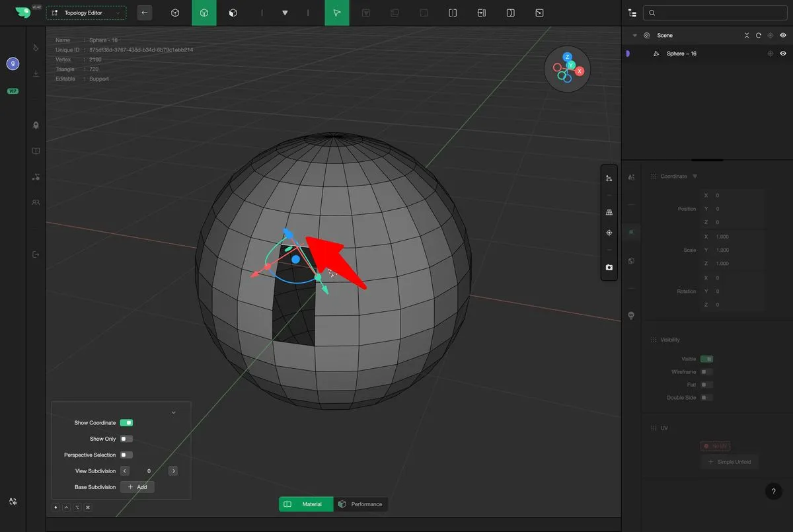Open the help question mark button

coord(774,491)
